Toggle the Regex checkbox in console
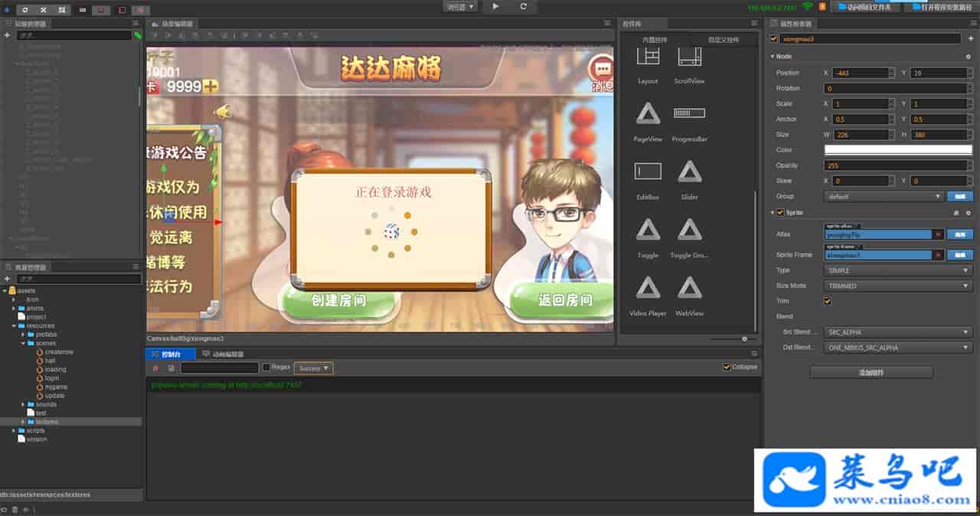Screen dimensions: 980x516 (x=266, y=367)
